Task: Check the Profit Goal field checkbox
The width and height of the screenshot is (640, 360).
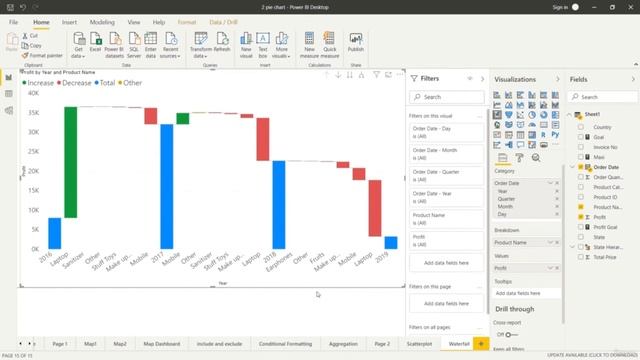Action: pyautogui.click(x=581, y=227)
